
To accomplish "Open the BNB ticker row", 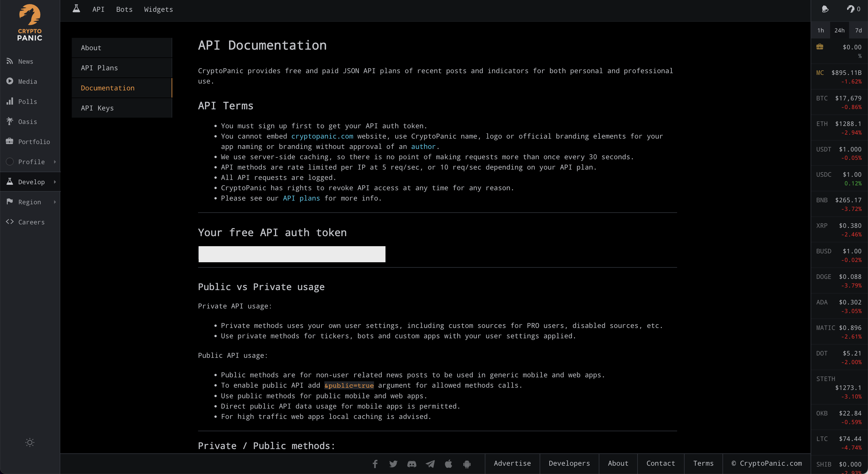I will point(839,204).
